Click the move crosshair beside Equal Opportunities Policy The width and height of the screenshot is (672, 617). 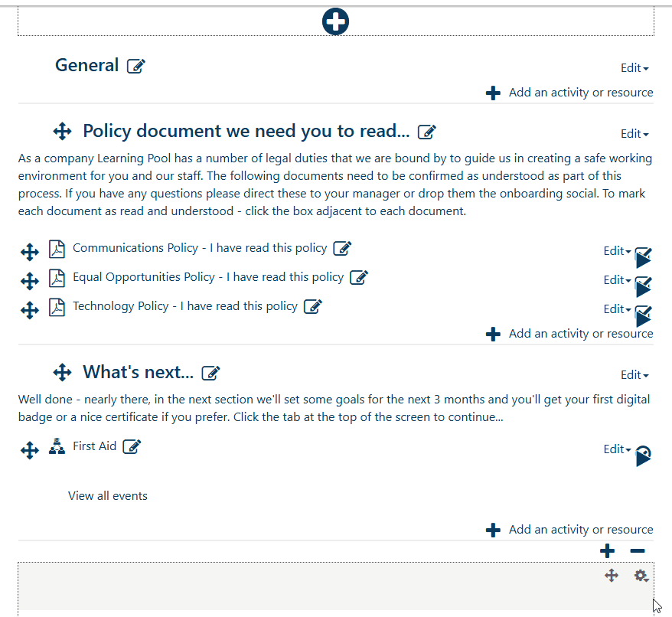coord(29,280)
